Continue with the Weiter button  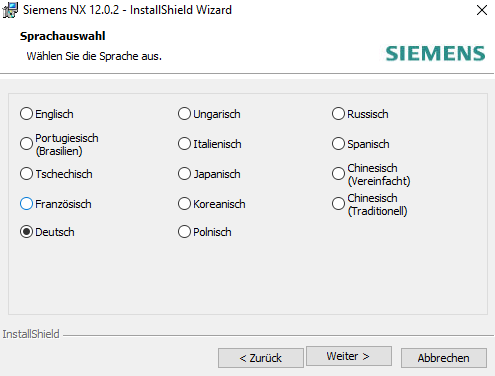(x=349, y=356)
